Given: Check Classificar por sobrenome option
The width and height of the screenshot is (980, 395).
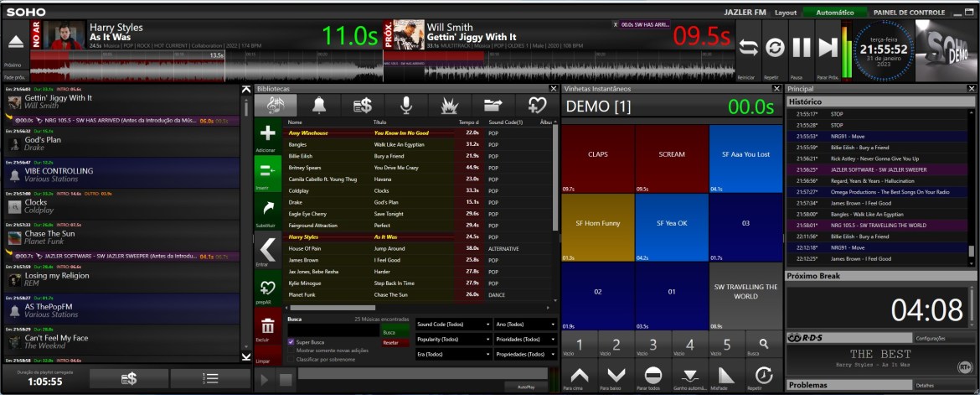Looking at the screenshot, I should pos(291,359).
